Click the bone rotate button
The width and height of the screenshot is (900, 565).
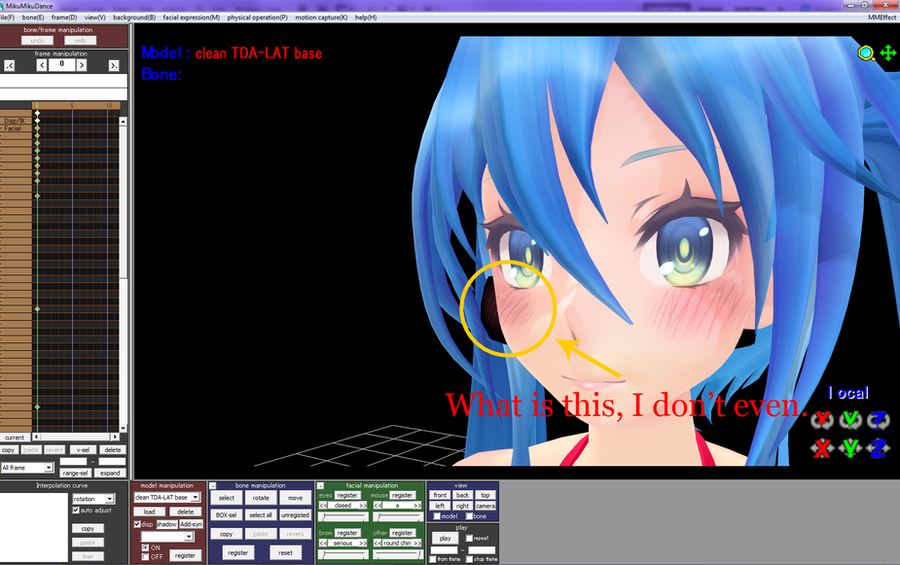coord(261,498)
